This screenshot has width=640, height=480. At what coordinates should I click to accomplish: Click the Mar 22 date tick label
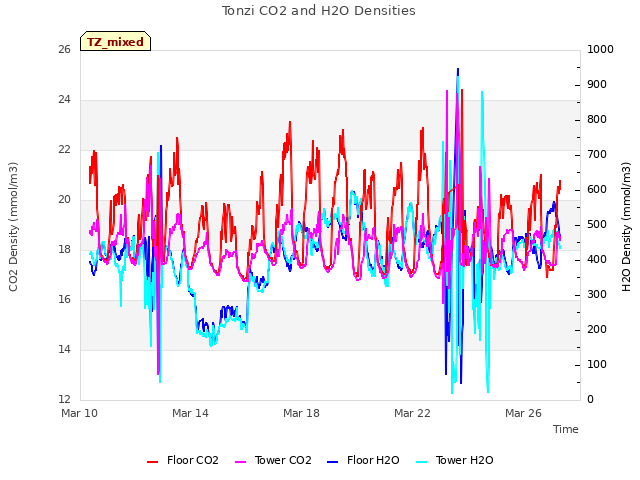(412, 413)
